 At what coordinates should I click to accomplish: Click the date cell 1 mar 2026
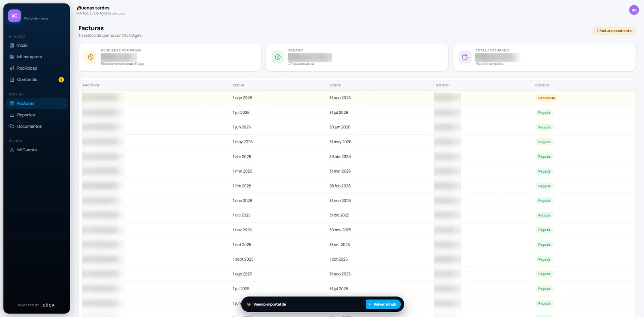click(x=242, y=171)
